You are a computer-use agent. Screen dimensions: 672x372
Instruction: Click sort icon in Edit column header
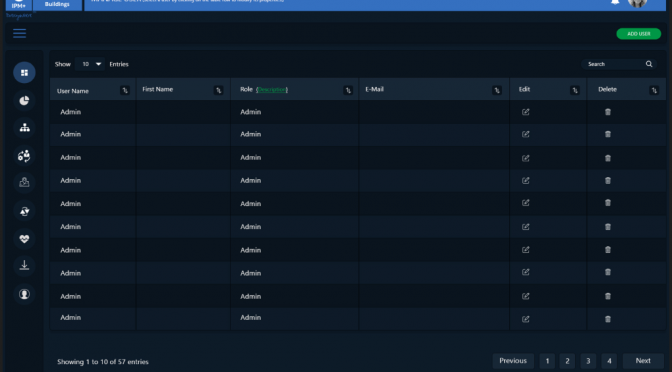[575, 90]
